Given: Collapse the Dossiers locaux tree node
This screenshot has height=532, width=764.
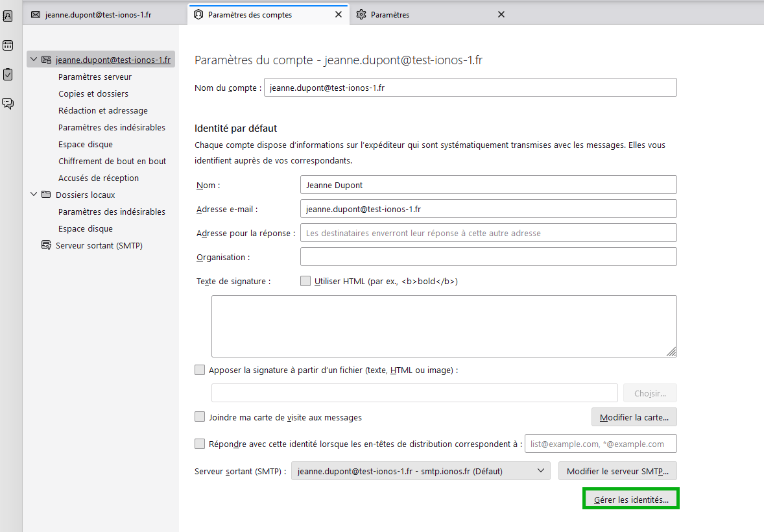Looking at the screenshot, I should coord(34,194).
